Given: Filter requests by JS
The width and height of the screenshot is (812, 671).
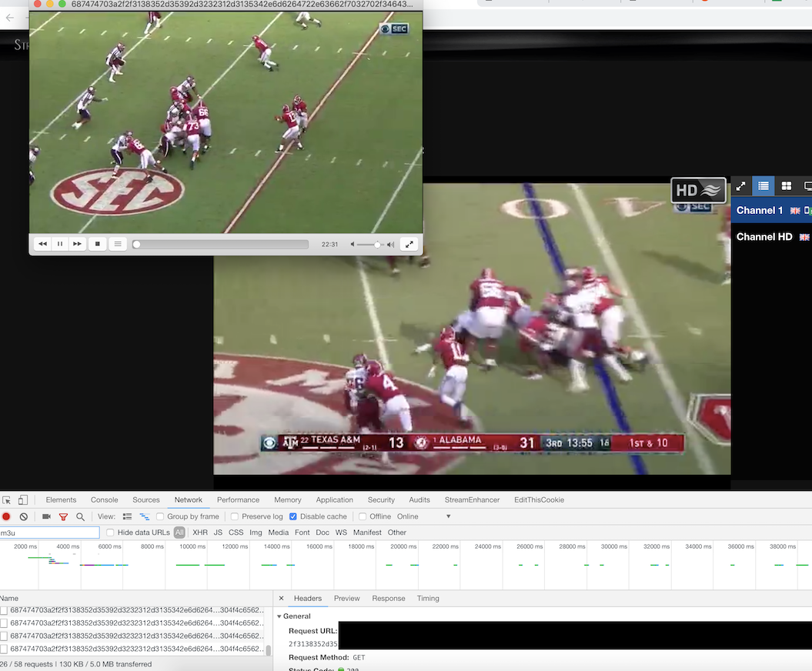Looking at the screenshot, I should click(218, 532).
